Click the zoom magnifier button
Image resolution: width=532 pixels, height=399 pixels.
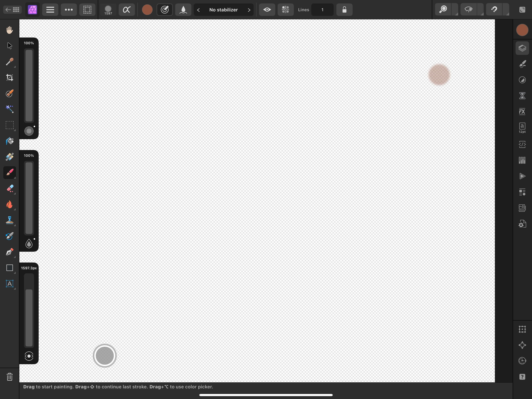click(443, 10)
